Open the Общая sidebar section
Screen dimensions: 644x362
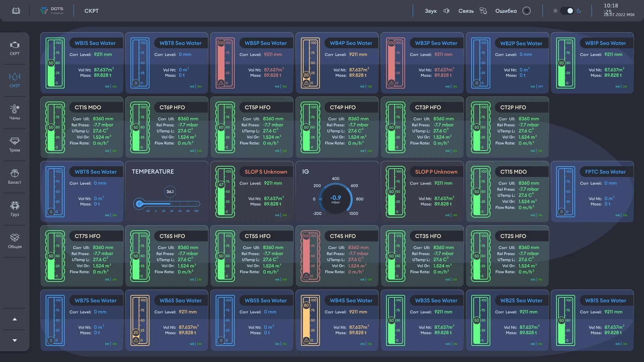pyautogui.click(x=14, y=241)
